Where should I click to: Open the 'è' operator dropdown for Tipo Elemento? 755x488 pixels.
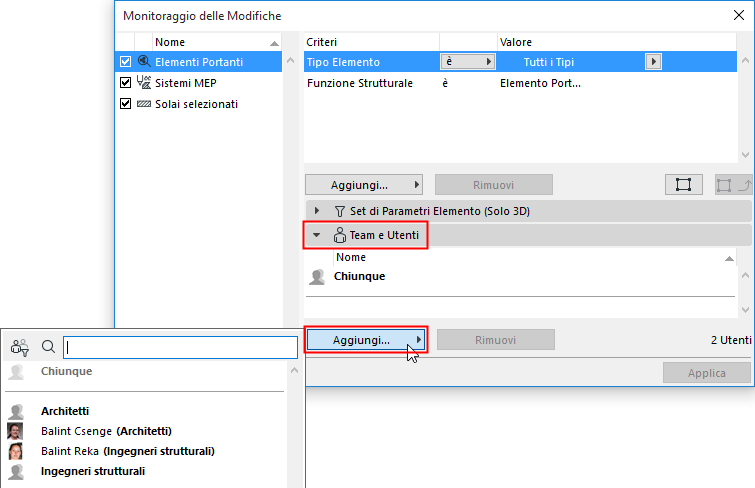tap(468, 62)
